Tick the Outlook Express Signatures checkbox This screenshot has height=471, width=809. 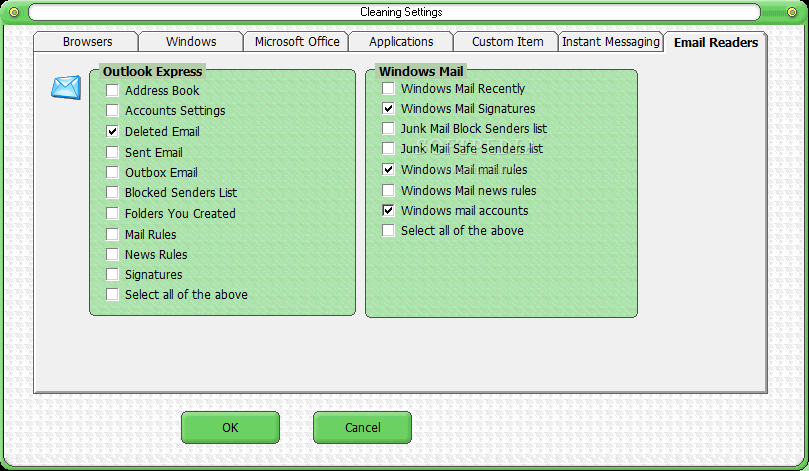pyautogui.click(x=112, y=274)
